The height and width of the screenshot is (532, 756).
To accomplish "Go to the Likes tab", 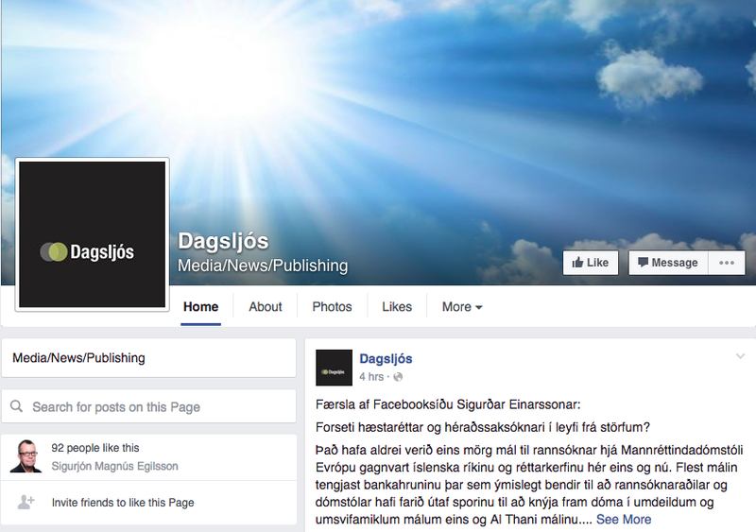I will click(397, 307).
